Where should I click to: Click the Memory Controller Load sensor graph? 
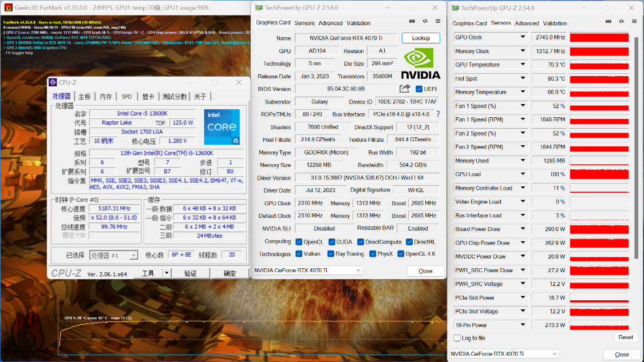coord(599,188)
